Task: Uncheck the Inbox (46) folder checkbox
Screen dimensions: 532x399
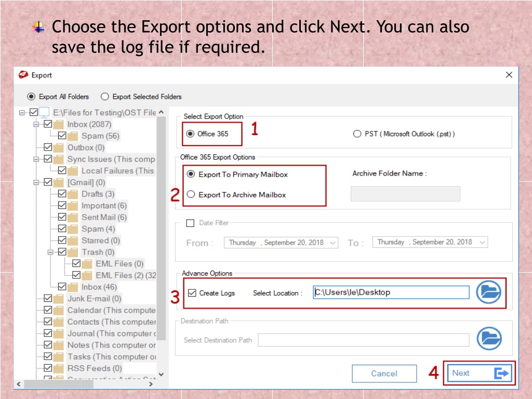Action: [62, 287]
